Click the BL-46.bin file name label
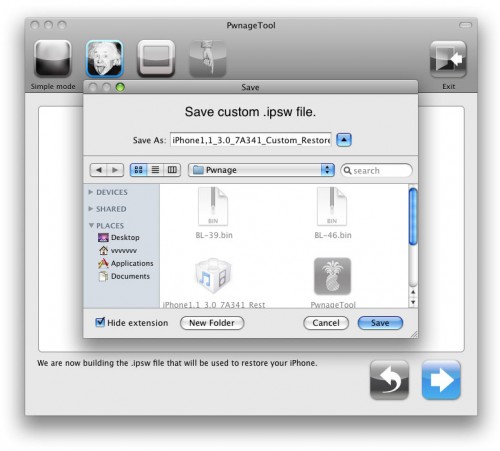Screen dimensions: 500x451 (x=333, y=235)
